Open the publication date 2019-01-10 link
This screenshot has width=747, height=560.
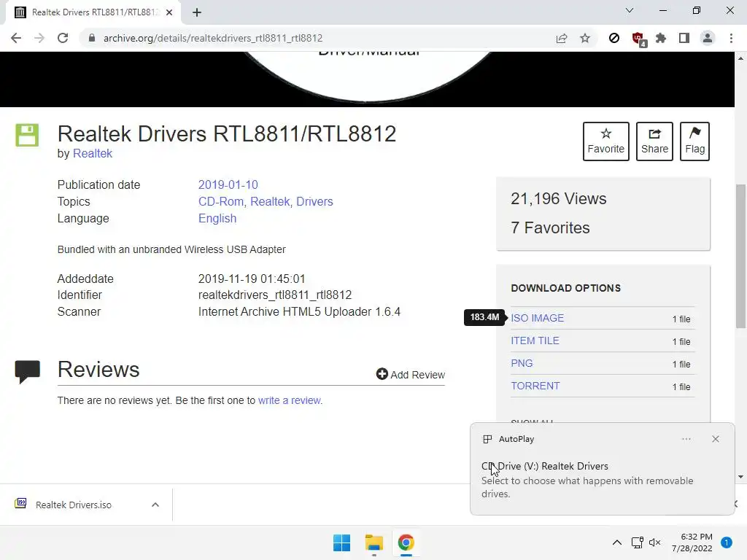pyautogui.click(x=228, y=184)
